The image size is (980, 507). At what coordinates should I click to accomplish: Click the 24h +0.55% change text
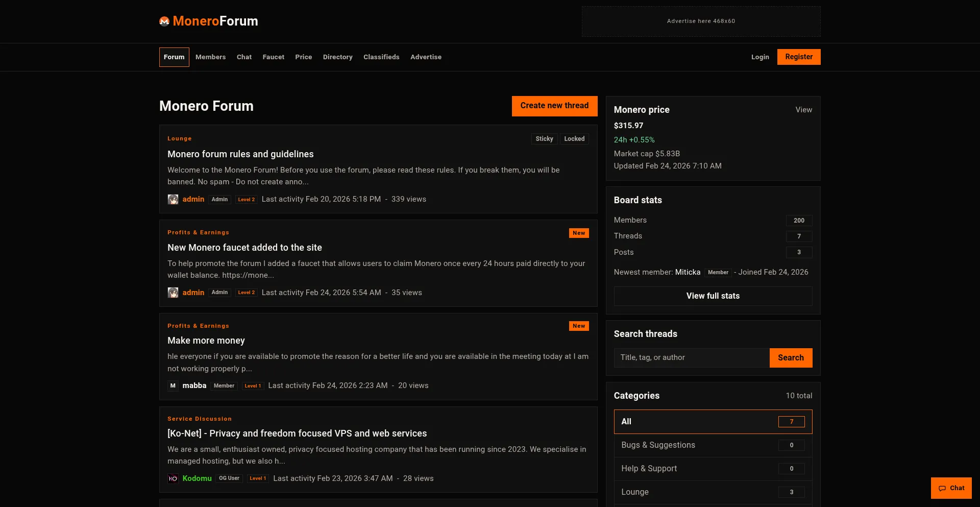point(634,140)
